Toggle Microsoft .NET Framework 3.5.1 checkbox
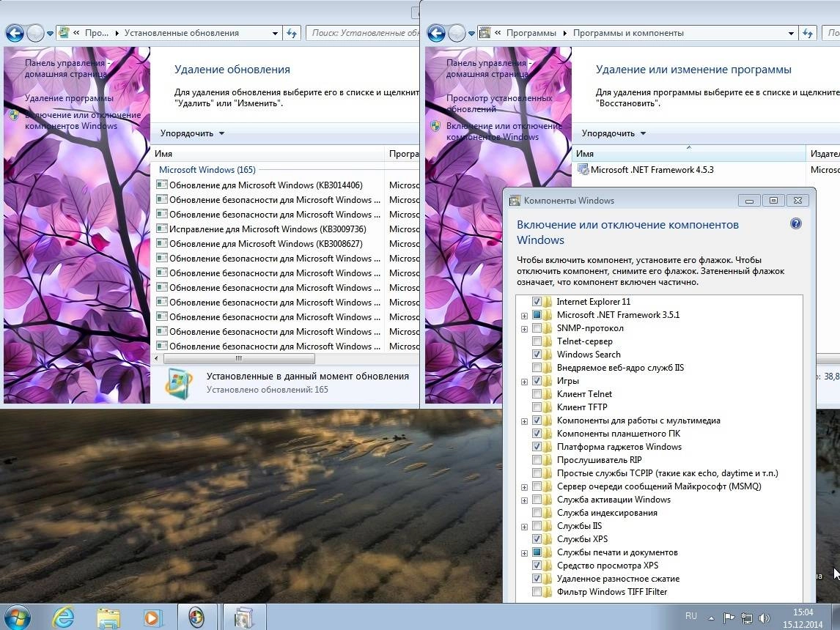840x630 pixels. coord(537,315)
